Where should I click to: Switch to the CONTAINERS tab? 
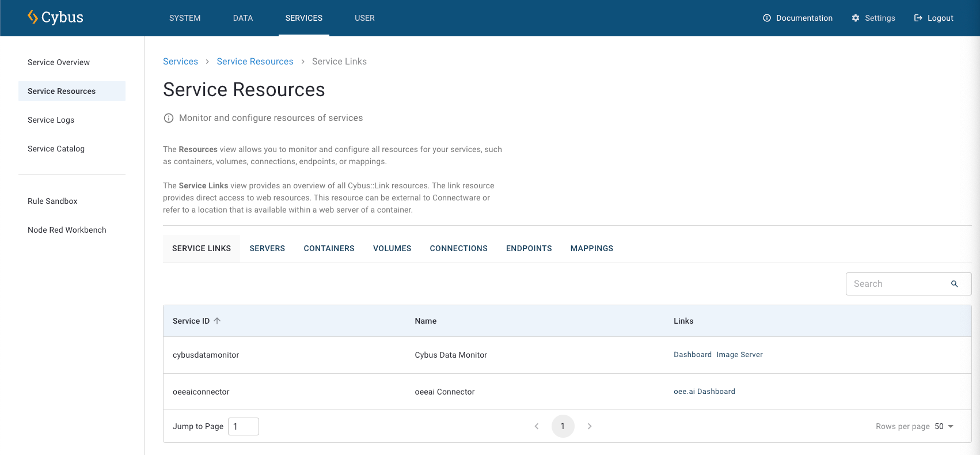tap(329, 248)
